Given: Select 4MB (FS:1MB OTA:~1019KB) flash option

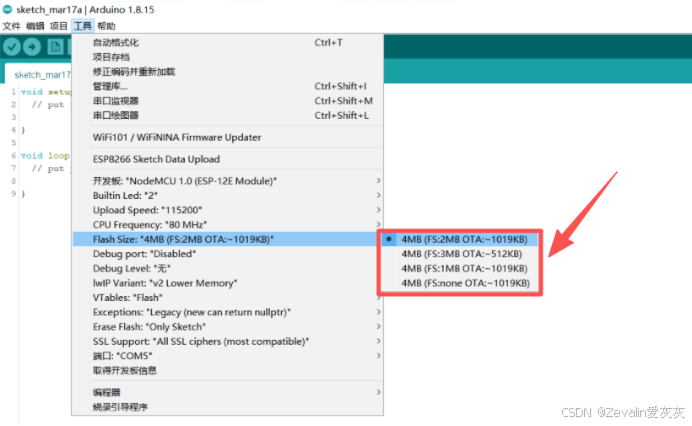Looking at the screenshot, I should click(460, 268).
